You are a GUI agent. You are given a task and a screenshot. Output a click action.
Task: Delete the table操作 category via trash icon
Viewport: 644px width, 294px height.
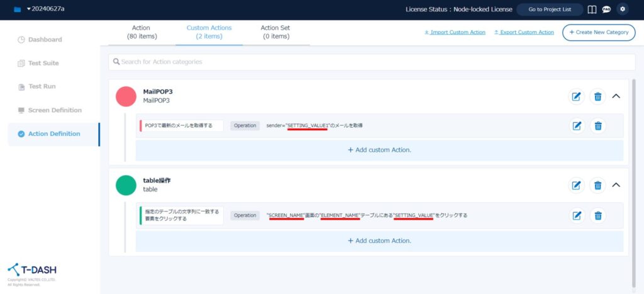click(598, 185)
